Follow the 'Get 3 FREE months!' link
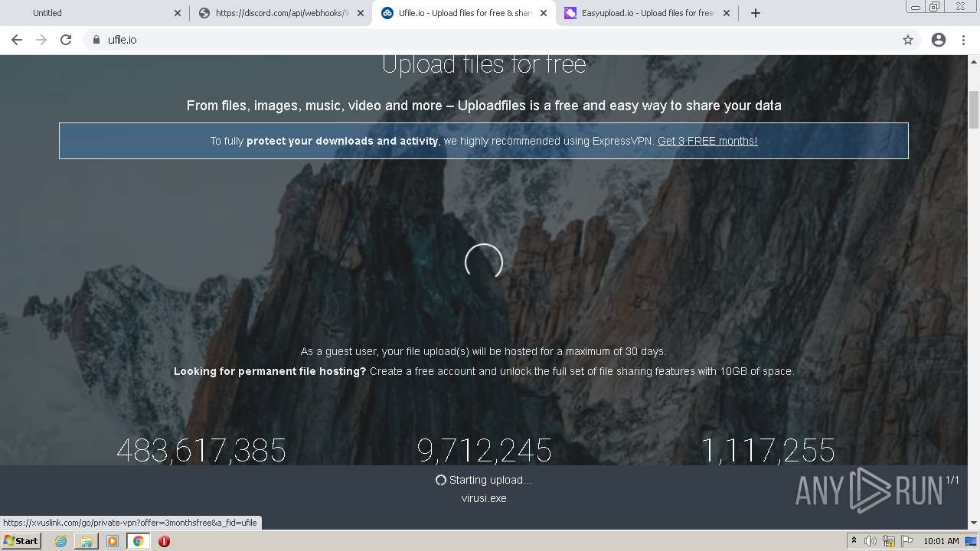This screenshot has width=980, height=551. [707, 141]
